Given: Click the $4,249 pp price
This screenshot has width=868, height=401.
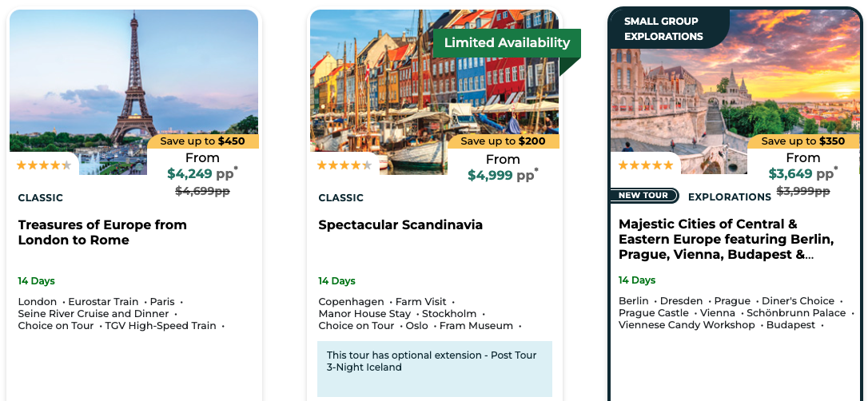Looking at the screenshot, I should pos(201,173).
